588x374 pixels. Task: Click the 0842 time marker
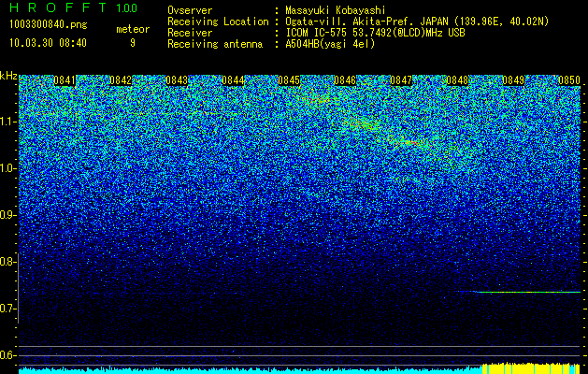[x=121, y=80]
